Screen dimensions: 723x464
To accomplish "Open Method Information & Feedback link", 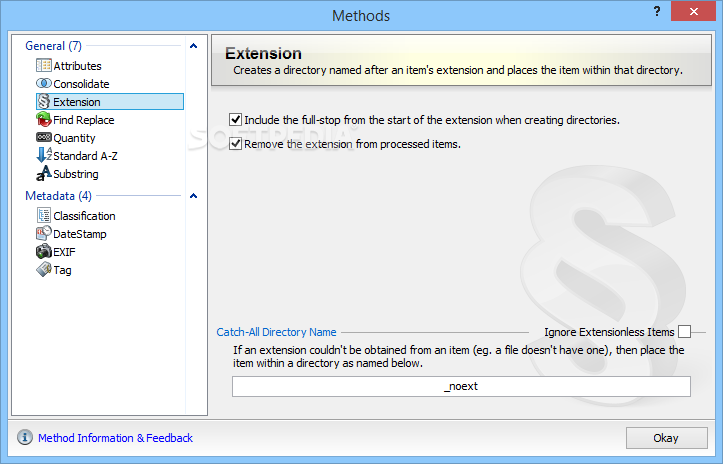I will click(115, 438).
